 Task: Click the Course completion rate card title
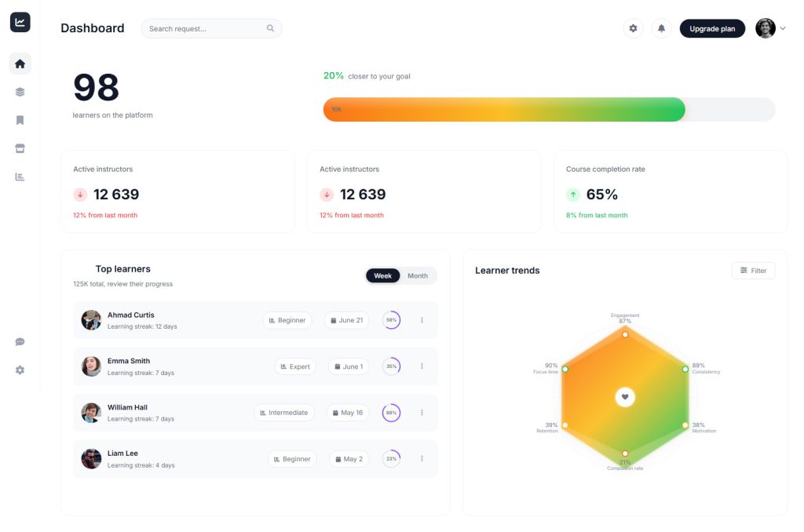(x=605, y=169)
